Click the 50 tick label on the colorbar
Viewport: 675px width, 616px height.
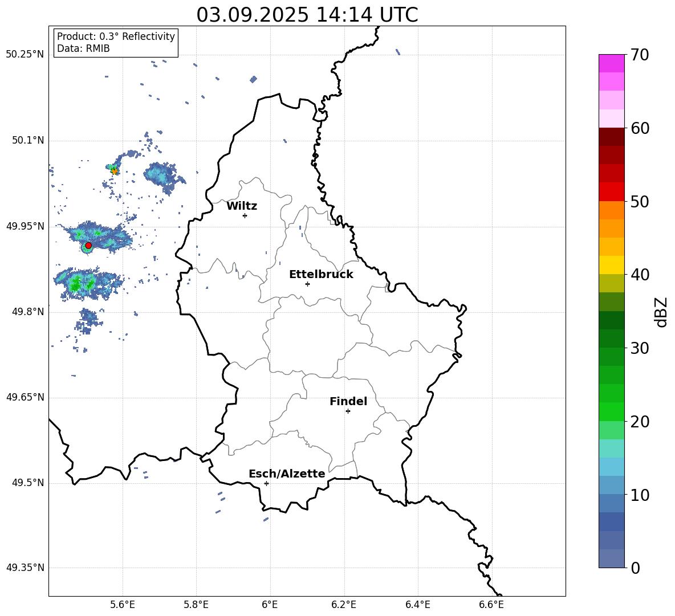point(640,201)
